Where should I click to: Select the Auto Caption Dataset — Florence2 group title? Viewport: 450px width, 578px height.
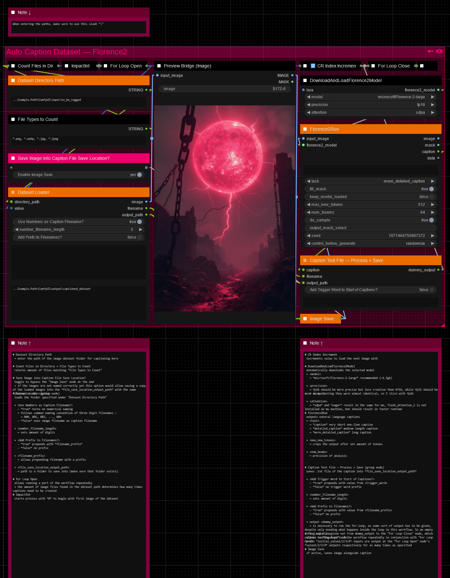pos(67,52)
